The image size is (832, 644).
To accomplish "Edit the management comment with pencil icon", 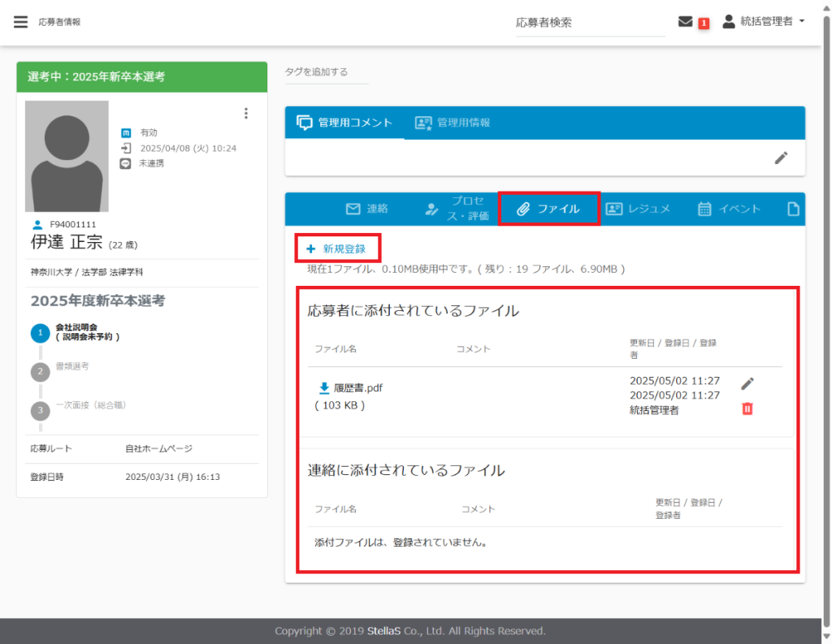I will point(781,158).
